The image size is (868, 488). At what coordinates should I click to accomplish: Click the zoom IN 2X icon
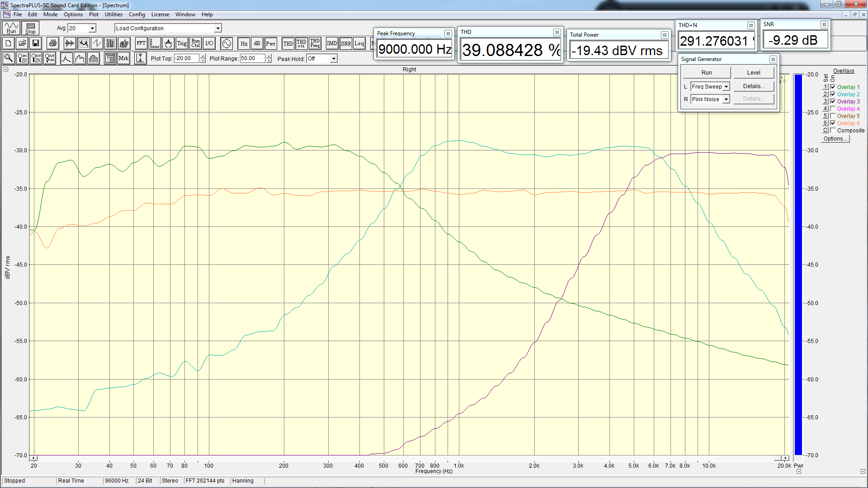pos(22,58)
